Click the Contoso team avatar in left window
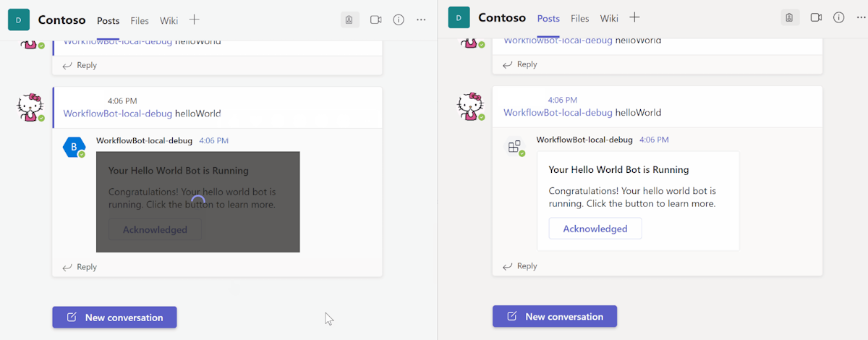This screenshot has height=340, width=868. [x=18, y=20]
